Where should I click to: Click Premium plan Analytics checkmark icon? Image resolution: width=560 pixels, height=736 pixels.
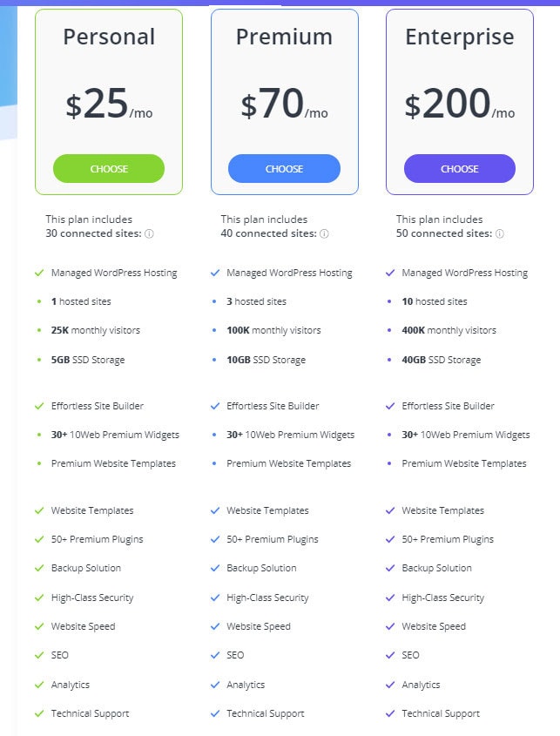[215, 685]
